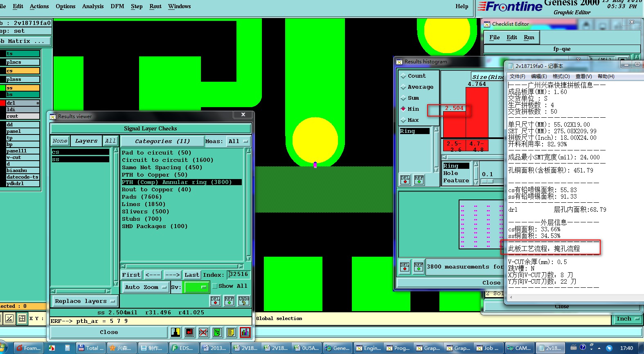644x354 pixels.
Task: Click the crossed-out REF icon
Action: (203, 332)
